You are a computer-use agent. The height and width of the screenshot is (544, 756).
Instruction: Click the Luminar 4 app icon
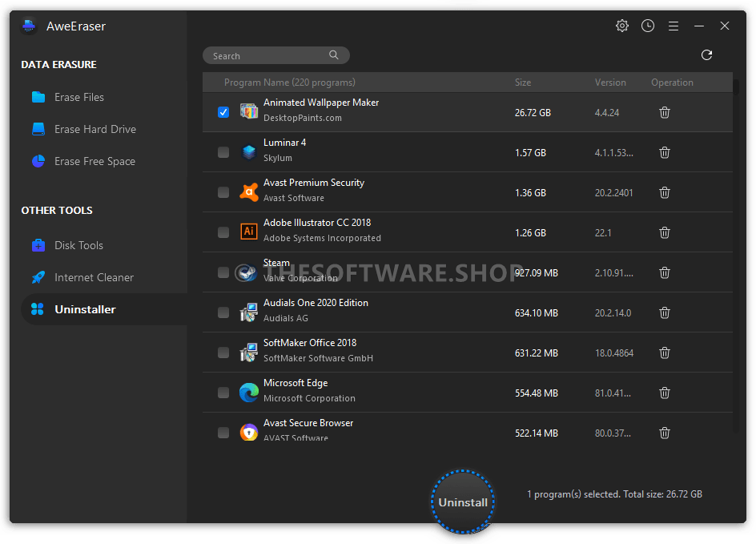click(249, 152)
